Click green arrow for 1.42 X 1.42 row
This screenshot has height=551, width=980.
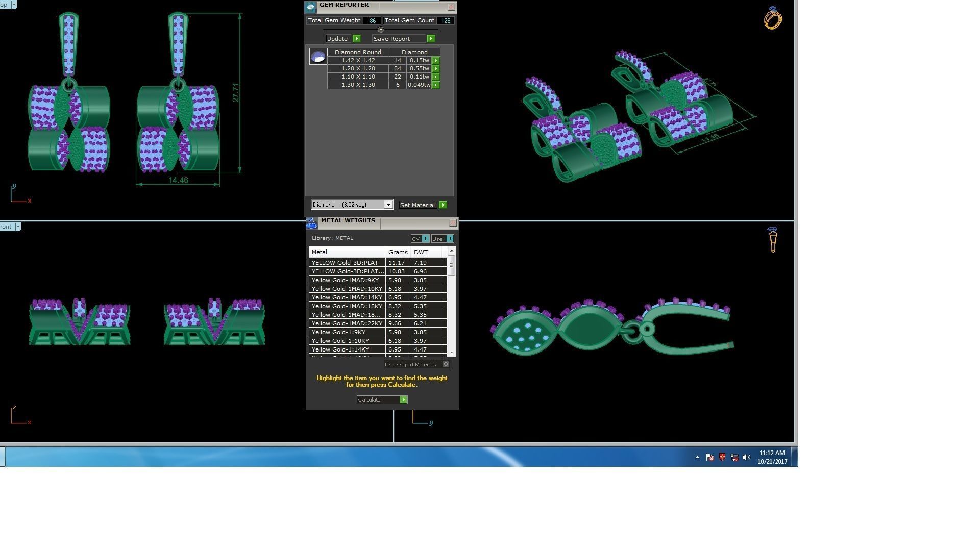(436, 60)
